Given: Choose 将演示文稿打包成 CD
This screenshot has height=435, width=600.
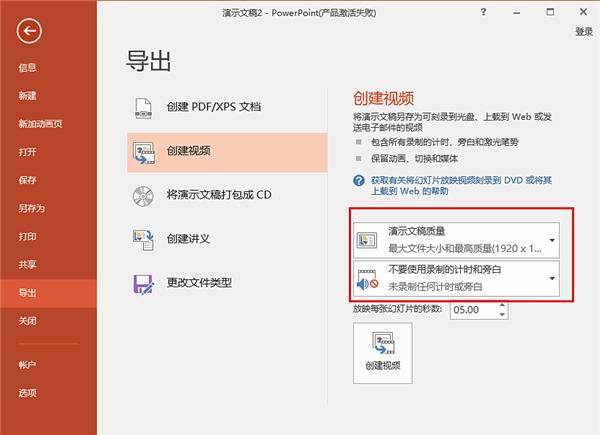Looking at the screenshot, I should pos(227,196).
